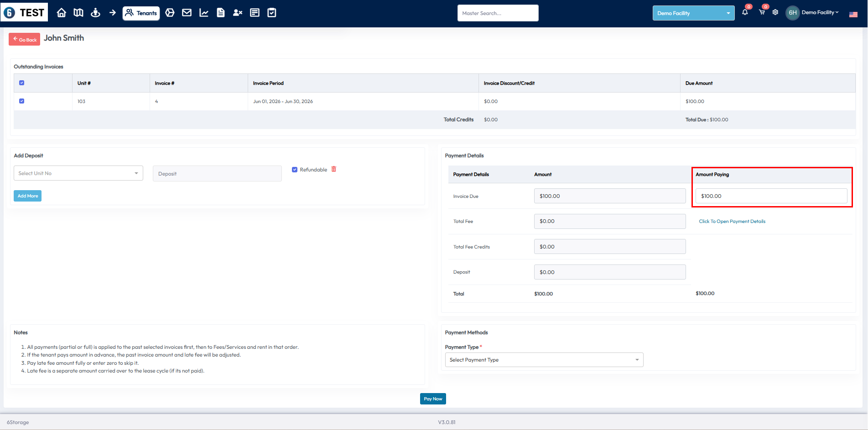
Task: Open the notifications bell
Action: (x=745, y=12)
